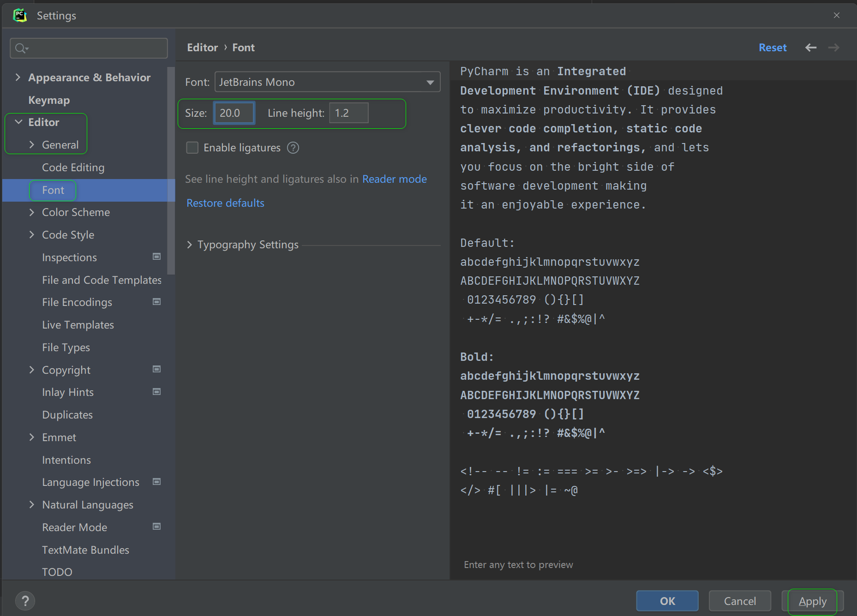Open Inspections settings page

69,257
